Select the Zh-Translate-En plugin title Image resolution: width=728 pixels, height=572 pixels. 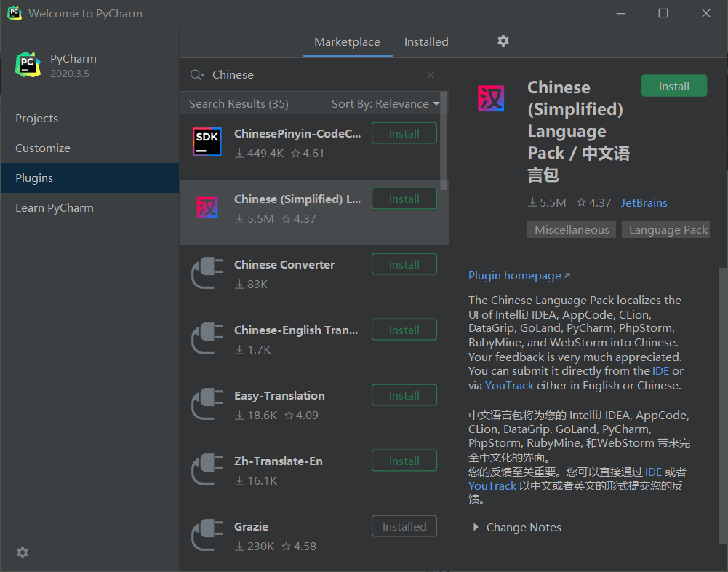(x=278, y=461)
